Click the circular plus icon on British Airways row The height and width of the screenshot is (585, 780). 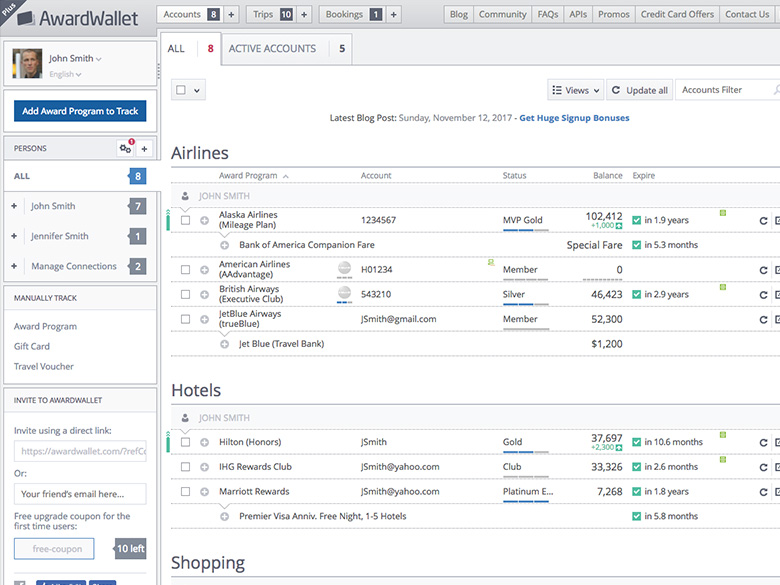click(204, 294)
